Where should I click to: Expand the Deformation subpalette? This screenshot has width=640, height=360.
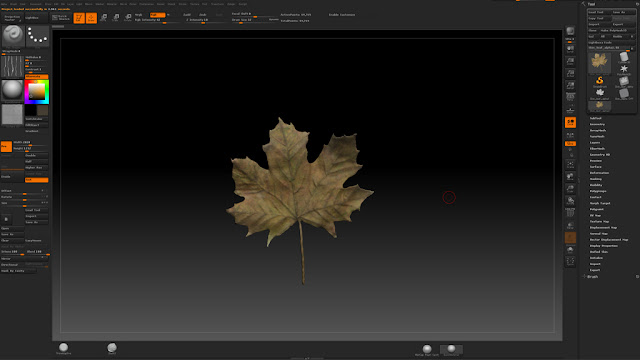599,173
